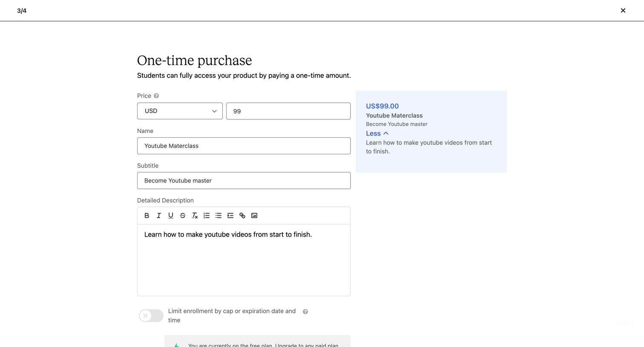Show help for limit enrollment option
This screenshot has width=644, height=347.
click(305, 312)
